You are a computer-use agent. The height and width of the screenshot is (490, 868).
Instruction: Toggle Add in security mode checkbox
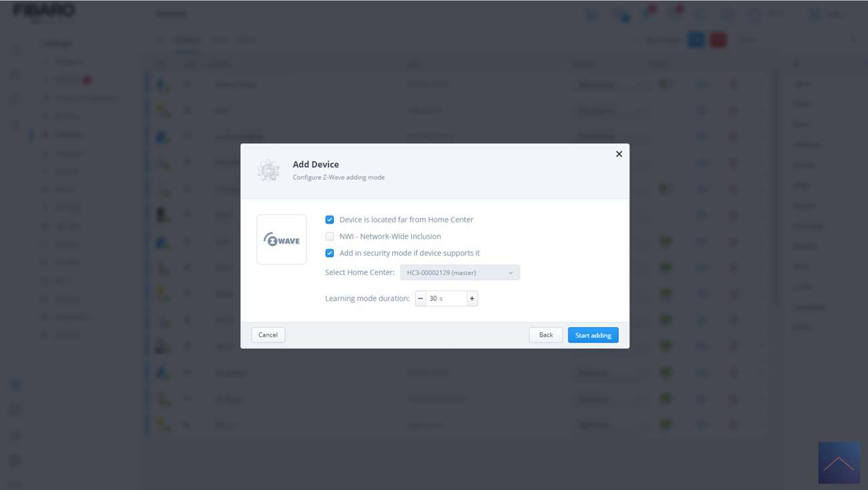pos(330,253)
